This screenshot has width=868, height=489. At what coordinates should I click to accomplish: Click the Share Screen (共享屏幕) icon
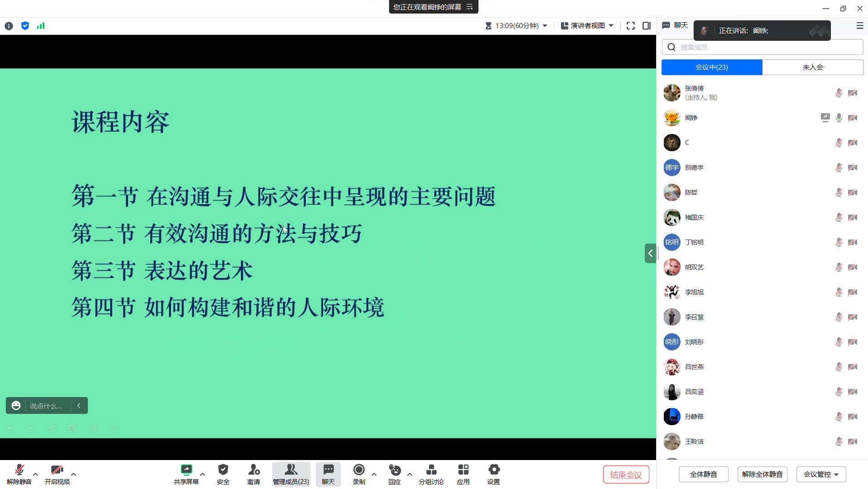point(186,470)
